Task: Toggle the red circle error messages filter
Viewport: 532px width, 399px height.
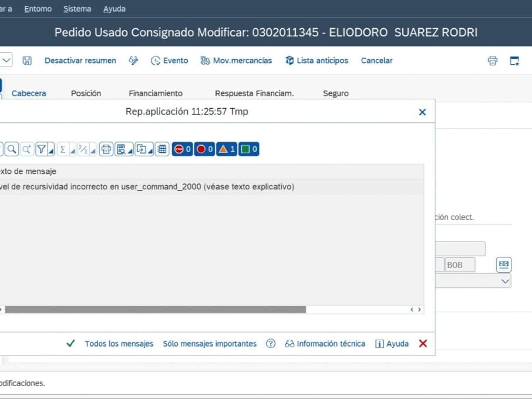Action: (204, 149)
